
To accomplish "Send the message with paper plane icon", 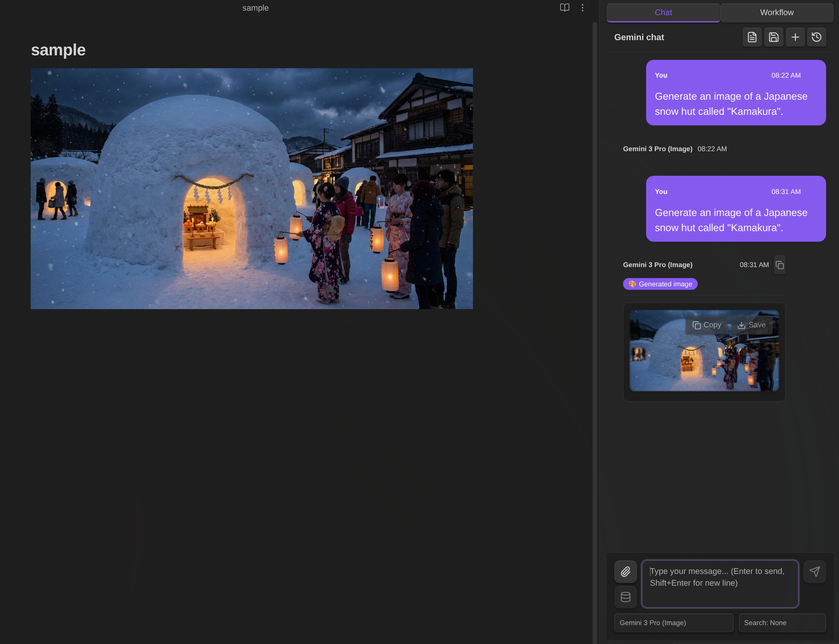I will coord(814,572).
